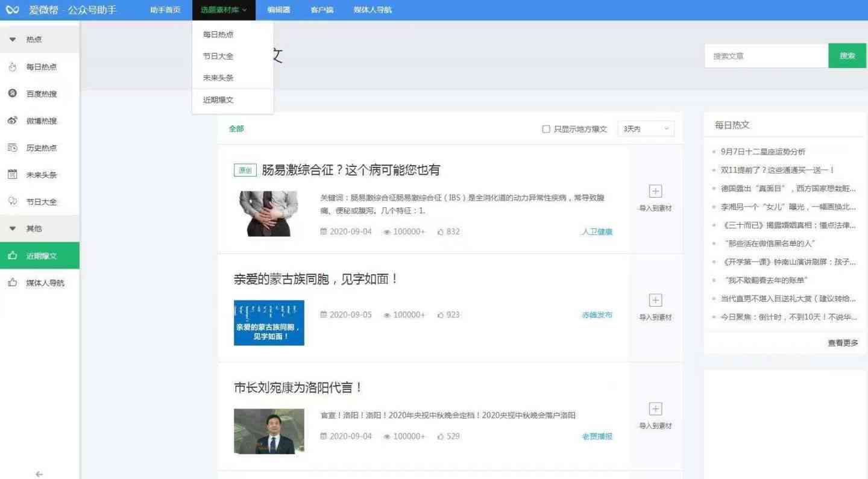This screenshot has width=868, height=479.
Task: Open 《三十而已》揭露婚姻真相 hot article
Action: 788,225
